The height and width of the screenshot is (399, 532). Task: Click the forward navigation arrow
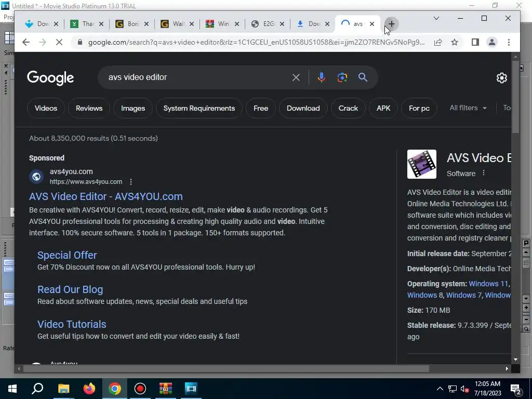coord(43,42)
